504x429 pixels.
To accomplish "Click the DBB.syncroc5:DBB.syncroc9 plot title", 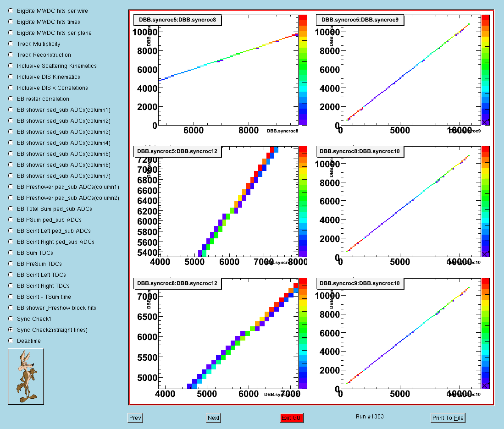I will [360, 20].
